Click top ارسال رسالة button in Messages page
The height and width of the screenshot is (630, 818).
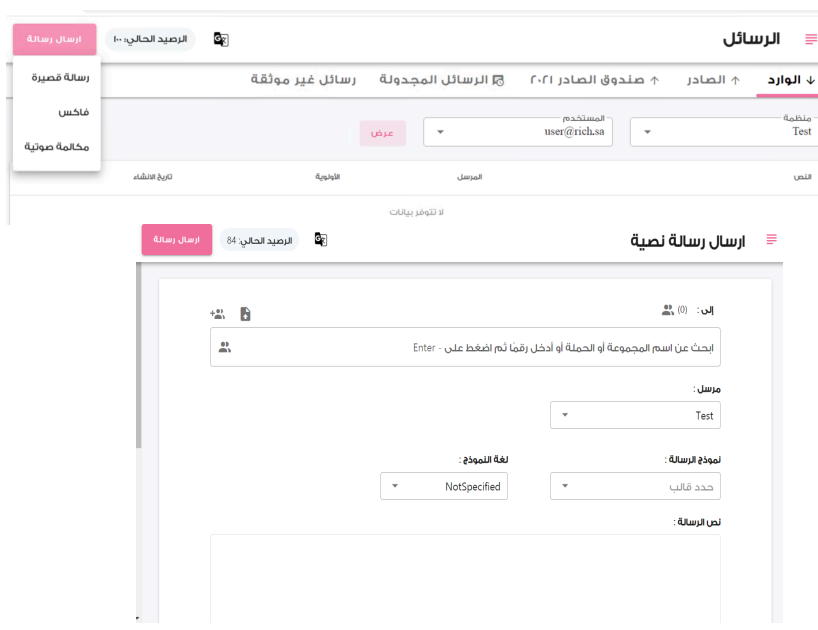pyautogui.click(x=54, y=39)
